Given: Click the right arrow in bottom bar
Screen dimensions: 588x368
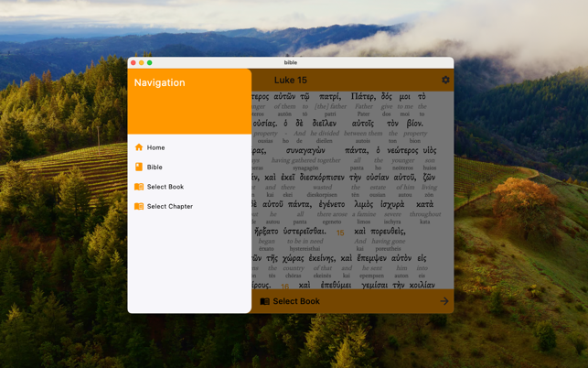Looking at the screenshot, I should 444,301.
